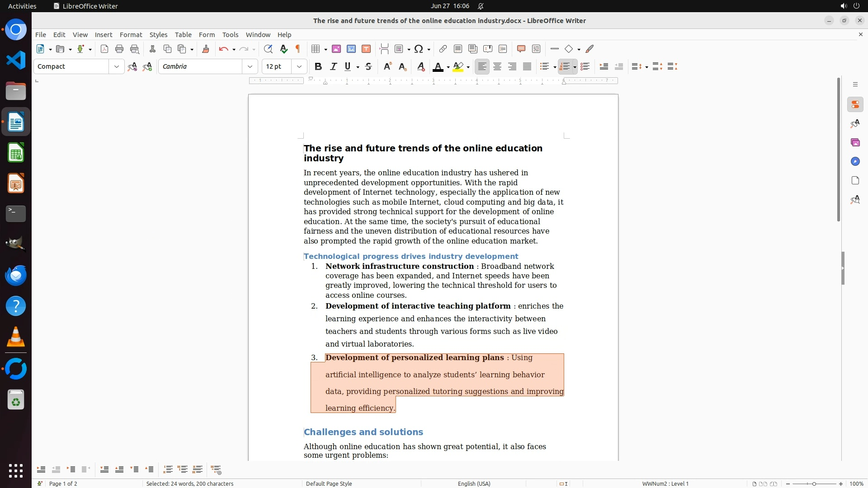Viewport: 868px width, 488px height.
Task: Toggle Bold formatting on
Action: 318,67
